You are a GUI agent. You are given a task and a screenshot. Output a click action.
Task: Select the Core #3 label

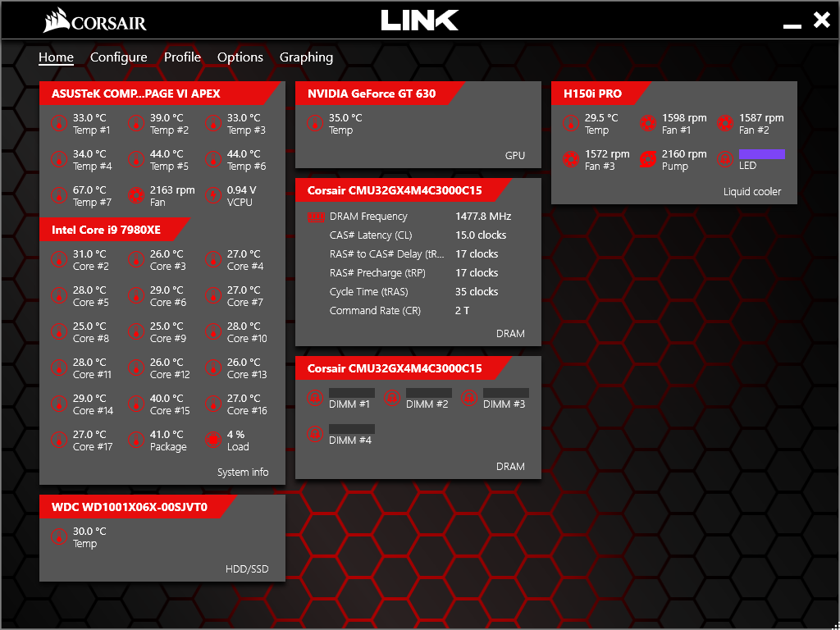pos(168,267)
